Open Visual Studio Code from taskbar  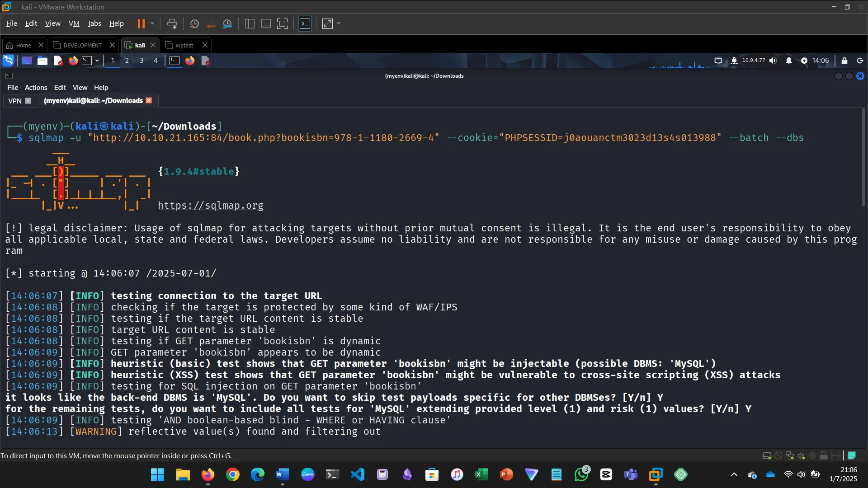(x=357, y=474)
